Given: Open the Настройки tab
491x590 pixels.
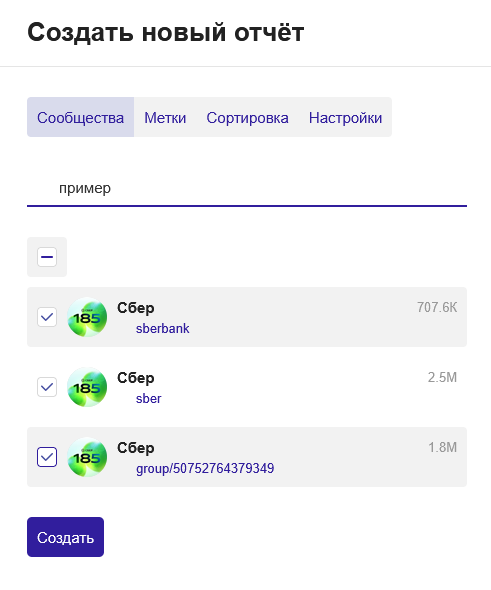Looking at the screenshot, I should point(345,117).
